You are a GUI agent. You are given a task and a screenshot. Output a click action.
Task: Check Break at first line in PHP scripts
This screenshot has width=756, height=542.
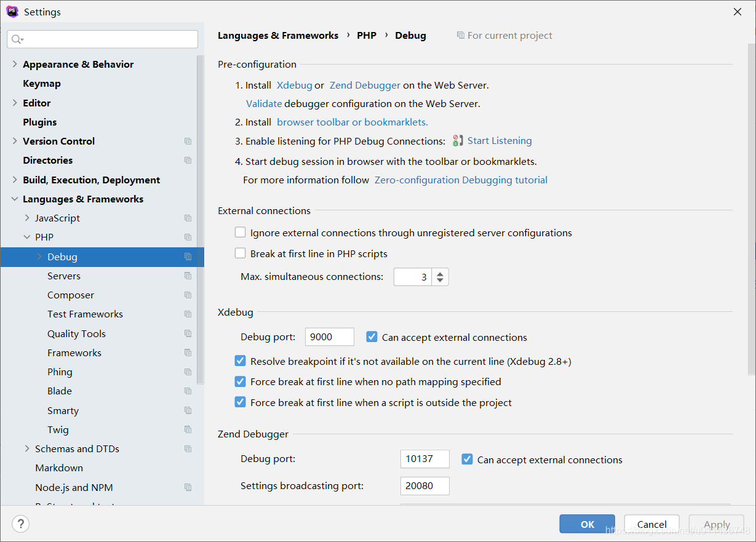pyautogui.click(x=240, y=253)
